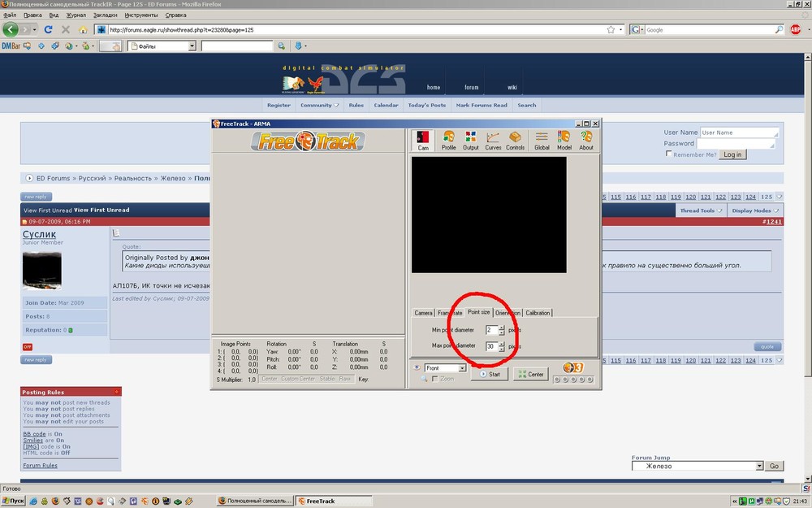The height and width of the screenshot is (508, 812).
Task: Open Today's Posts link
Action: [x=427, y=105]
